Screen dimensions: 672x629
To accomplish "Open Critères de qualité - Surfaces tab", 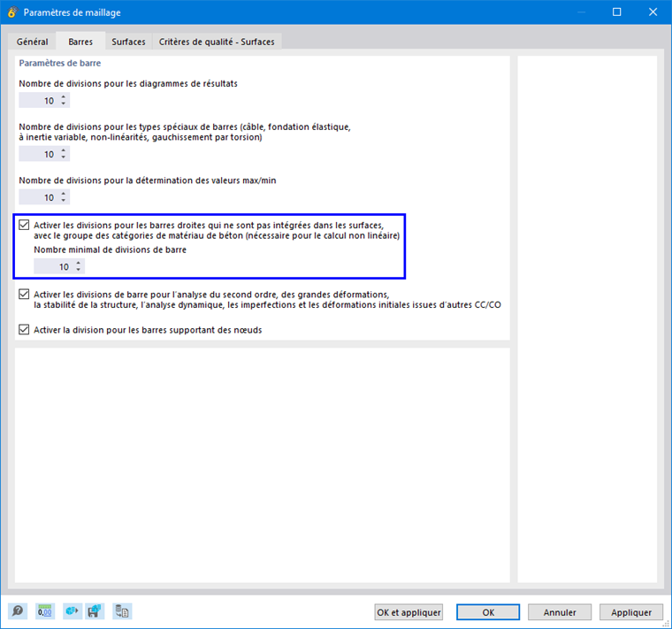I will (x=217, y=42).
